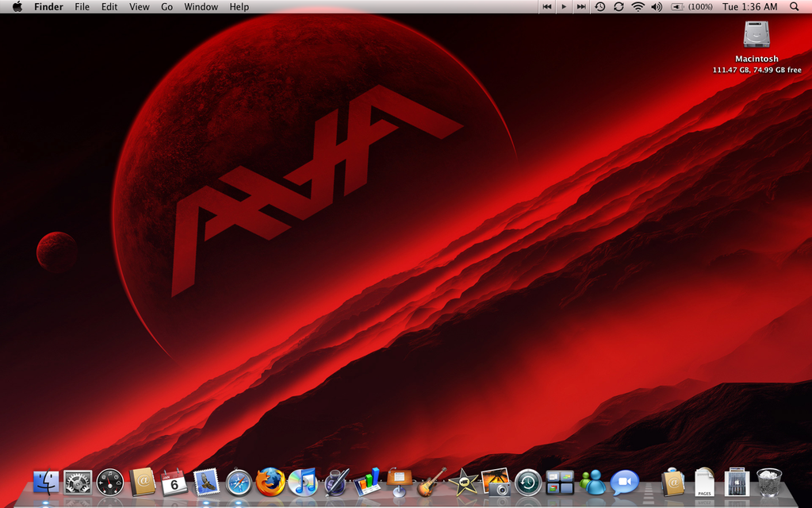Skip to previous track in menu bar
This screenshot has width=812, height=508.
pos(547,6)
